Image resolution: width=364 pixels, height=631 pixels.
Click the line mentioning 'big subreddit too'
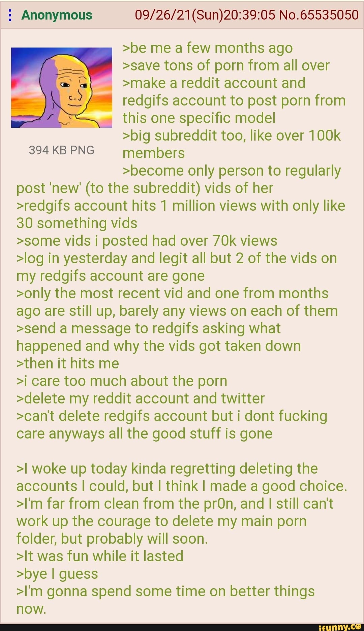(x=232, y=144)
